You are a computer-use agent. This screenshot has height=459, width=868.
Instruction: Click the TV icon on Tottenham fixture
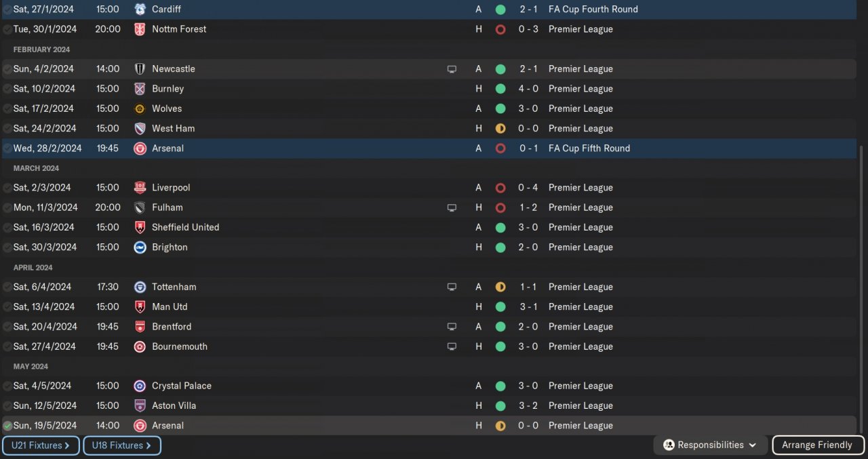452,287
